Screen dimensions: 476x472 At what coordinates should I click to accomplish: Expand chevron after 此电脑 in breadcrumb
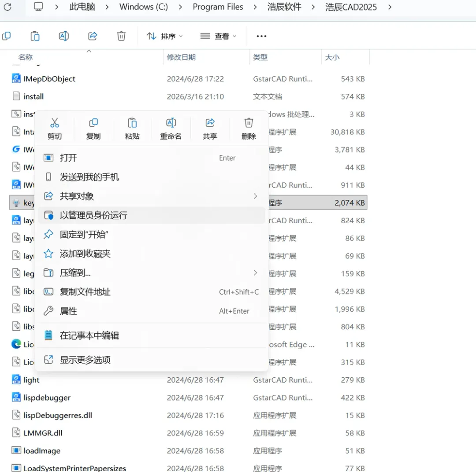coord(107,7)
